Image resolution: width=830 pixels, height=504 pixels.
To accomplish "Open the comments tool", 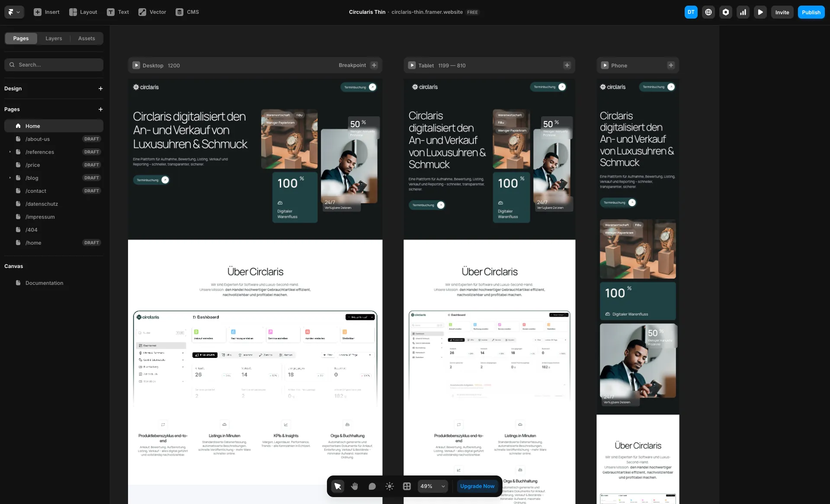I will coord(372,486).
